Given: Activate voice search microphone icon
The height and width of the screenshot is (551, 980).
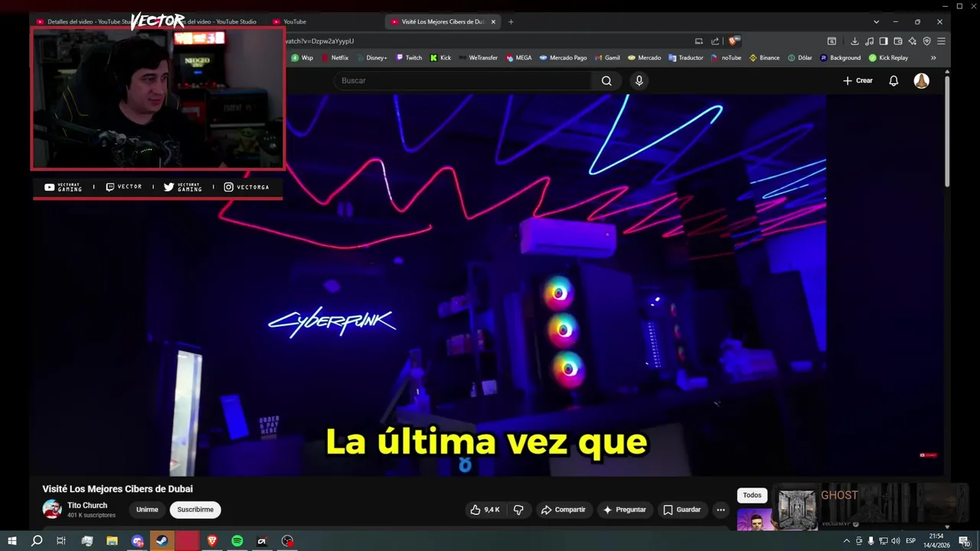Looking at the screenshot, I should pyautogui.click(x=639, y=80).
